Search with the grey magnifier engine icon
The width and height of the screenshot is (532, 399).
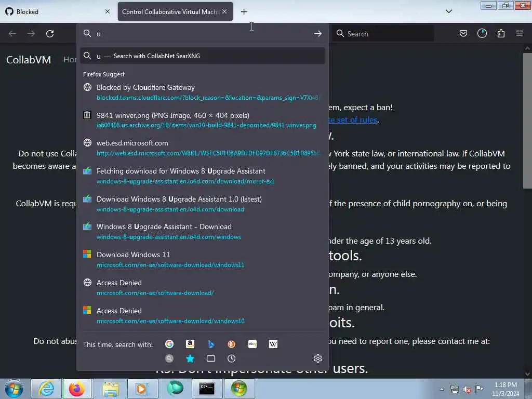point(169,358)
